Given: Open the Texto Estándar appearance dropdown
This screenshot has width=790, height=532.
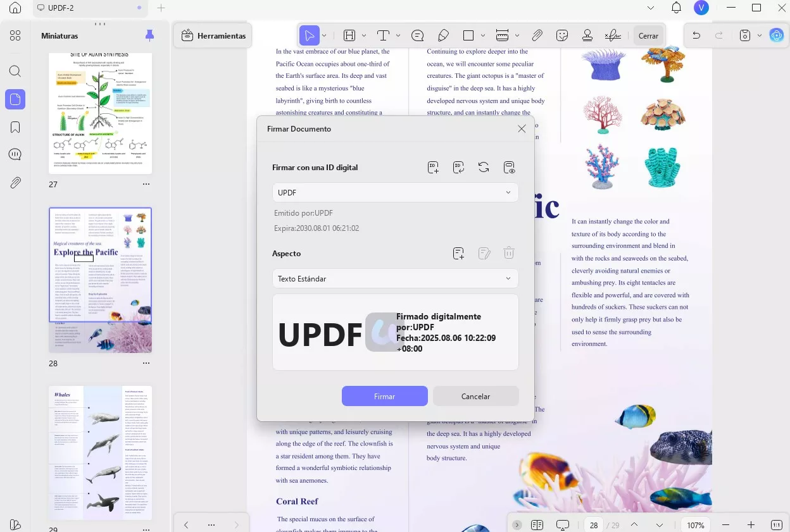Looking at the screenshot, I should point(395,278).
